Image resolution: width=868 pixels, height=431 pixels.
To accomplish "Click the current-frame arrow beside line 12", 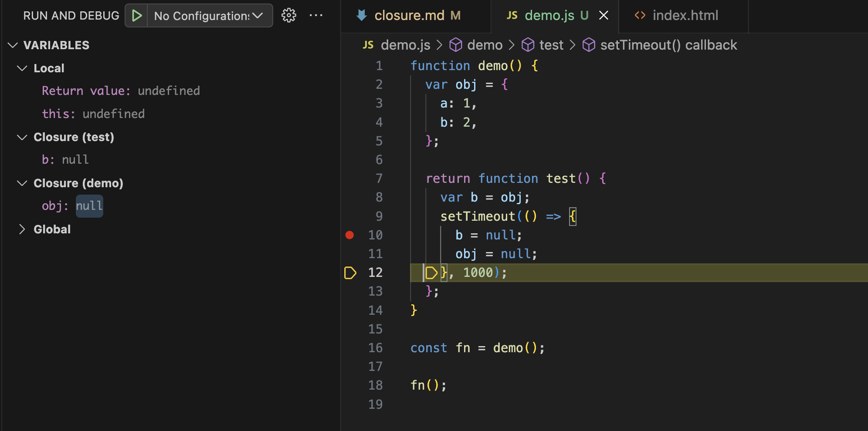I will click(350, 273).
